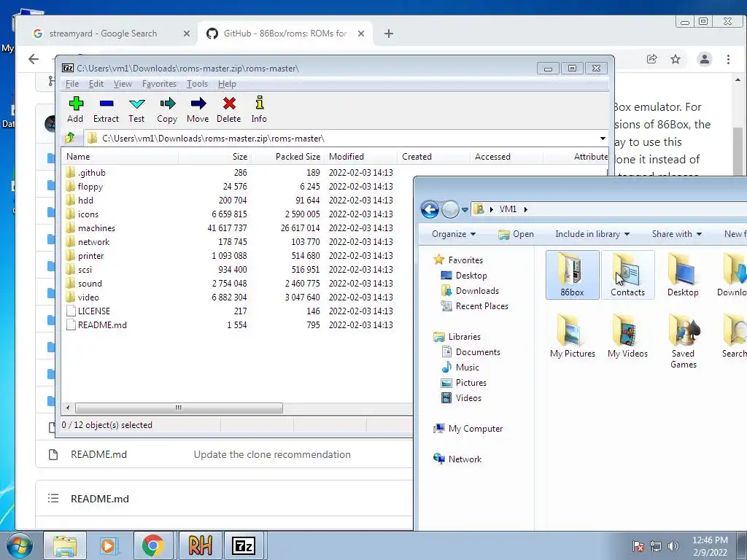Image resolution: width=747 pixels, height=560 pixels.
Task: Open the RH application in taskbar
Action: pyautogui.click(x=200, y=545)
